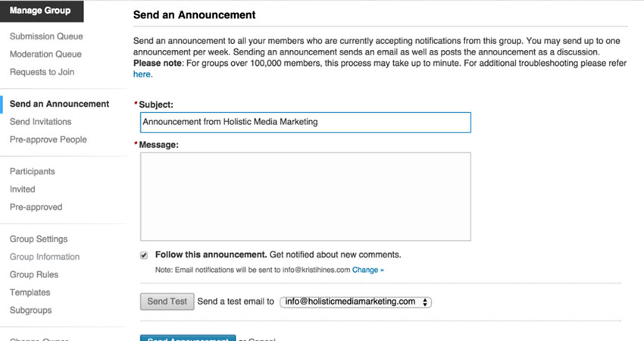Open Subgroups in the sidebar
644x341 pixels.
click(31, 310)
